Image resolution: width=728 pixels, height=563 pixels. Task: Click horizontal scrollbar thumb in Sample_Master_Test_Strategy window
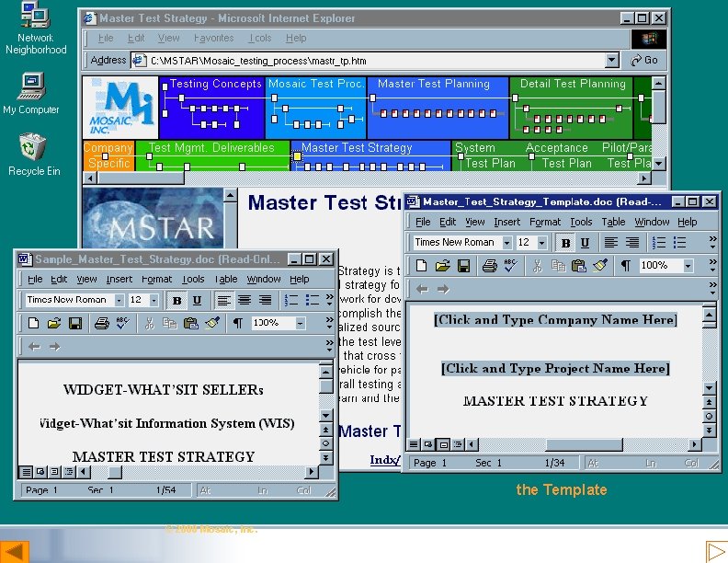(x=115, y=472)
